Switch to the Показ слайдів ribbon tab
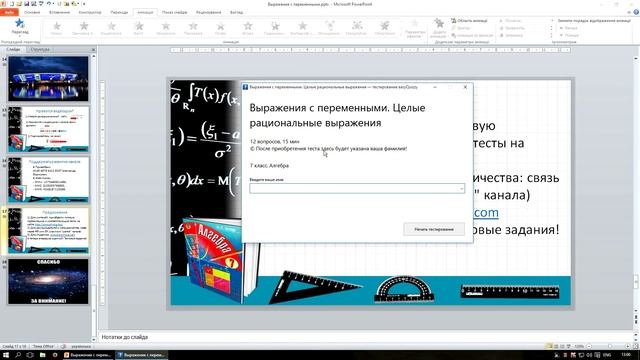The height and width of the screenshot is (360, 640). click(174, 12)
